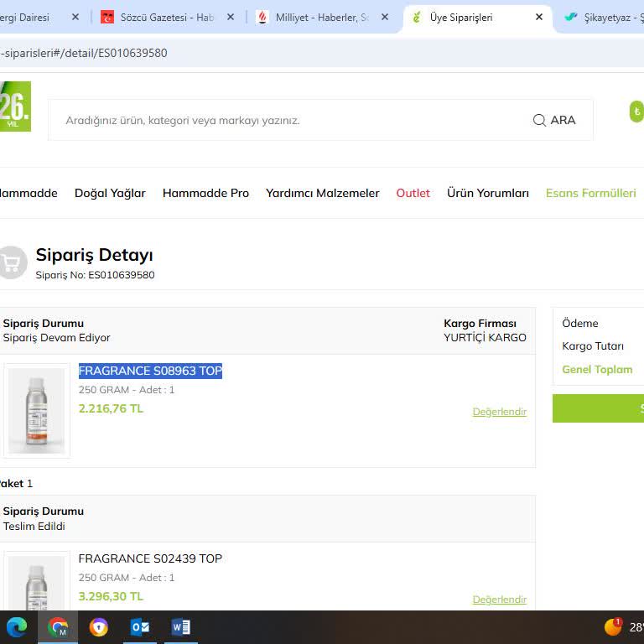This screenshot has height=644, width=644.
Task: Click the shopping cart order icon
Action: coord(13,262)
